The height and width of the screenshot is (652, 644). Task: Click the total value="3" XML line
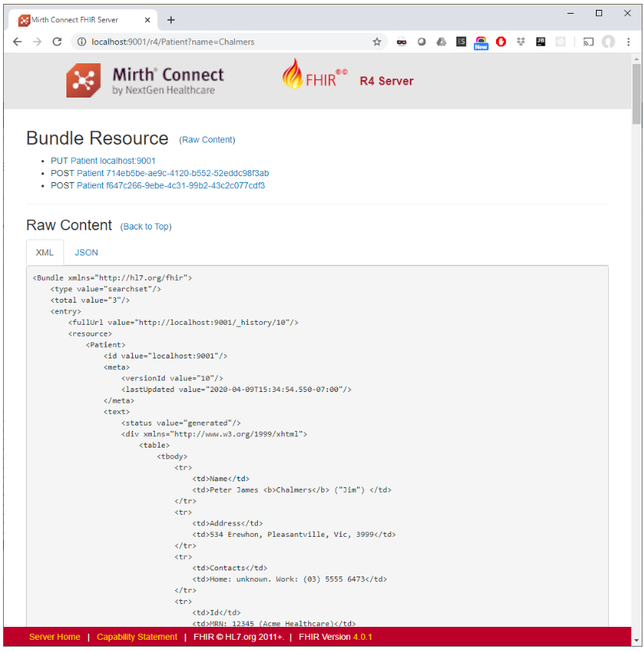coord(90,300)
